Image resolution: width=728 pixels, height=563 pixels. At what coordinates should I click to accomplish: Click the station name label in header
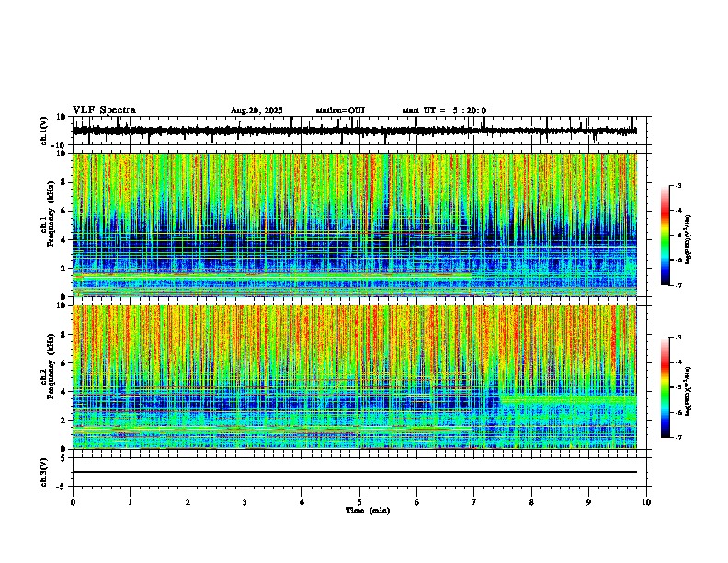click(x=340, y=110)
